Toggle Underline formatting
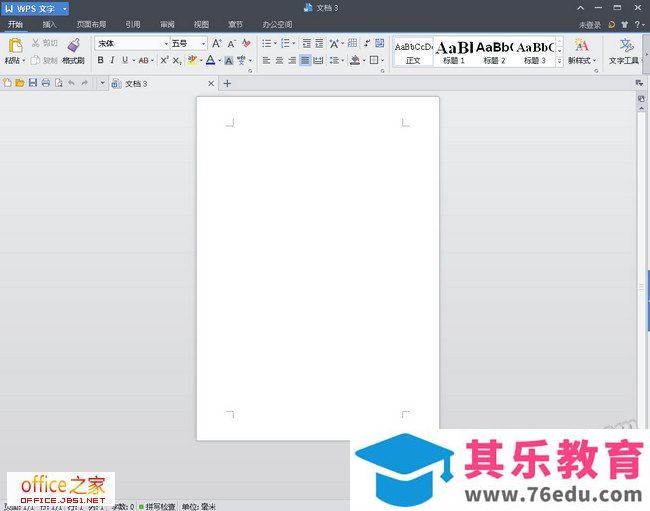 coord(125,61)
